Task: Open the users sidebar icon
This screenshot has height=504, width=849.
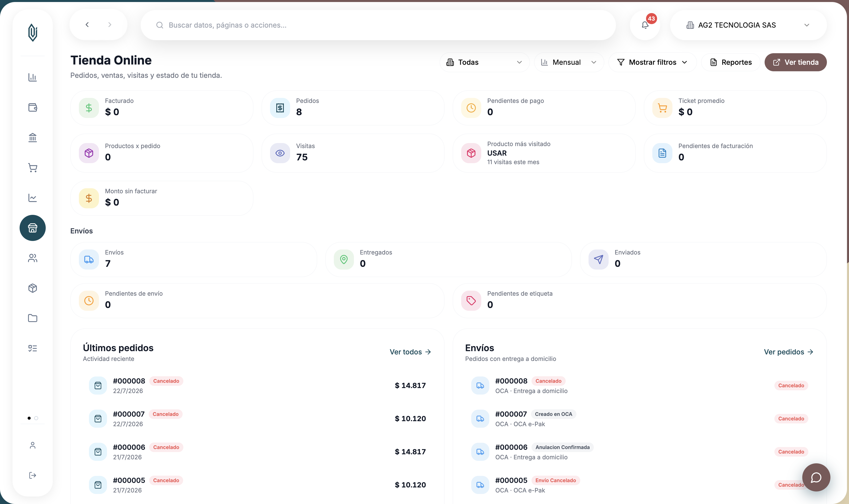Action: click(33, 258)
